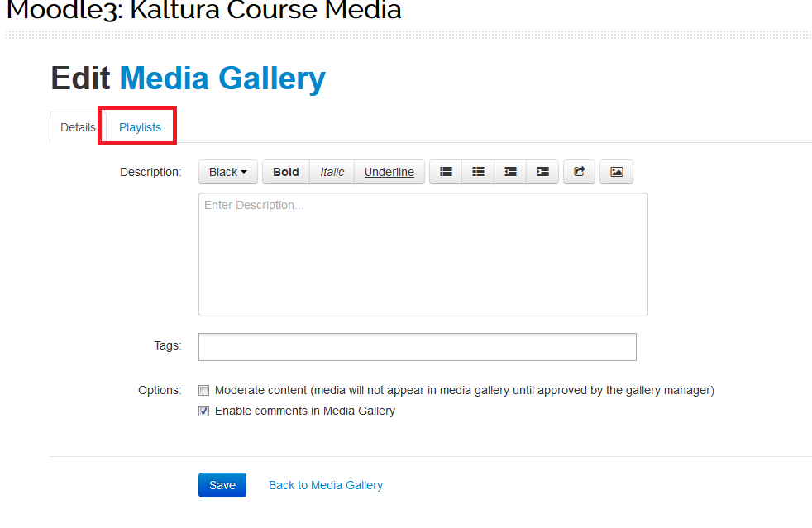Click the Moodle3: Kaltura Course Media heading

tap(204, 10)
